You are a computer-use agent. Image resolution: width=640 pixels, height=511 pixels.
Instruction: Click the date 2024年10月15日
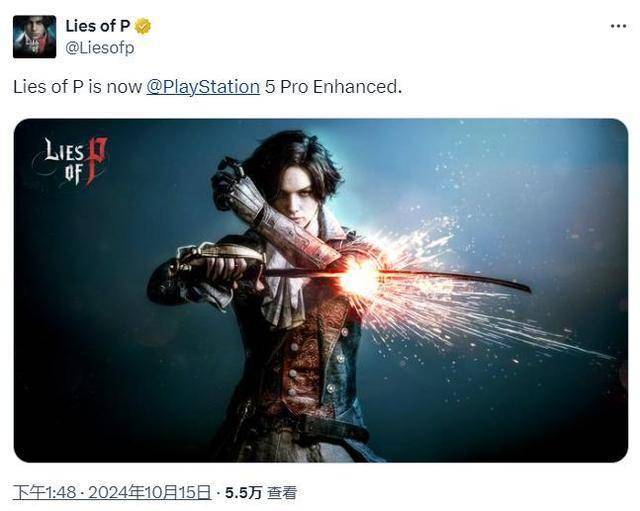point(149,492)
